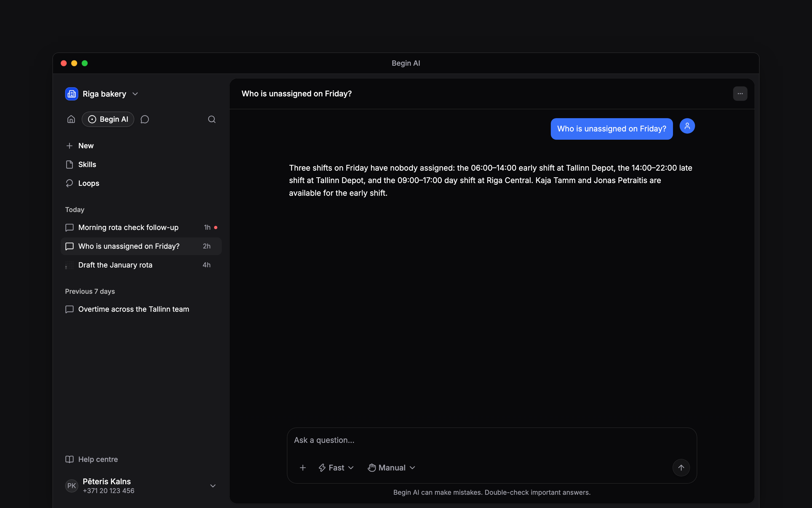This screenshot has height=508, width=812.
Task: Click the conversation title in the header
Action: pos(297,94)
